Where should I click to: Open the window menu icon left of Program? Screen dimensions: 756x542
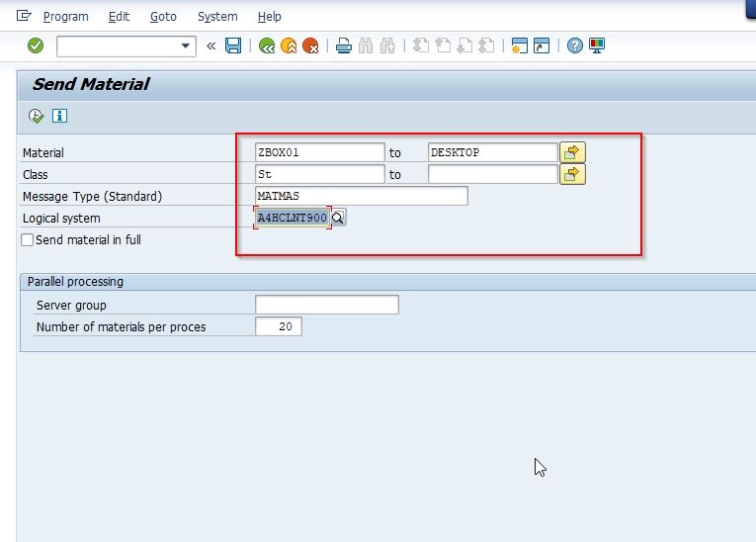pyautogui.click(x=24, y=16)
